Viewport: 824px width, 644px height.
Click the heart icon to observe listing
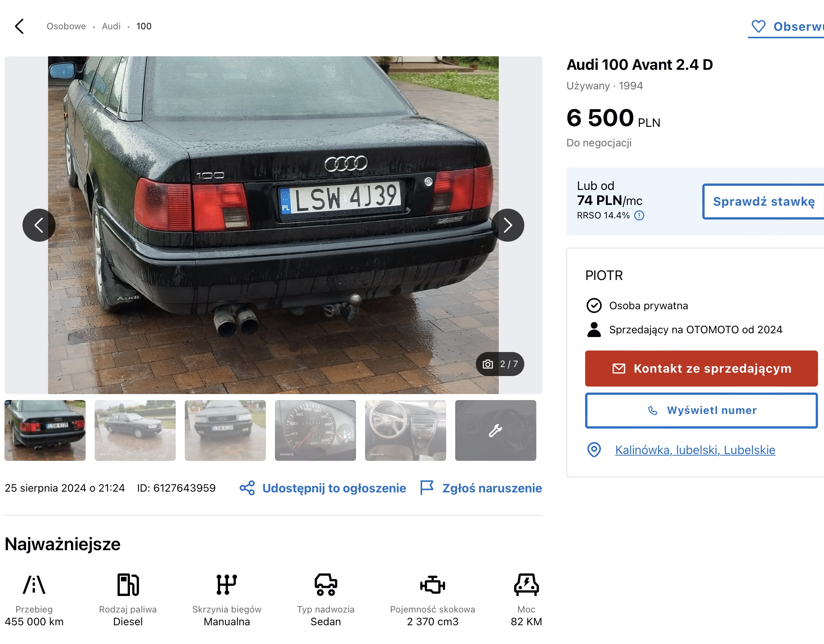point(758,26)
